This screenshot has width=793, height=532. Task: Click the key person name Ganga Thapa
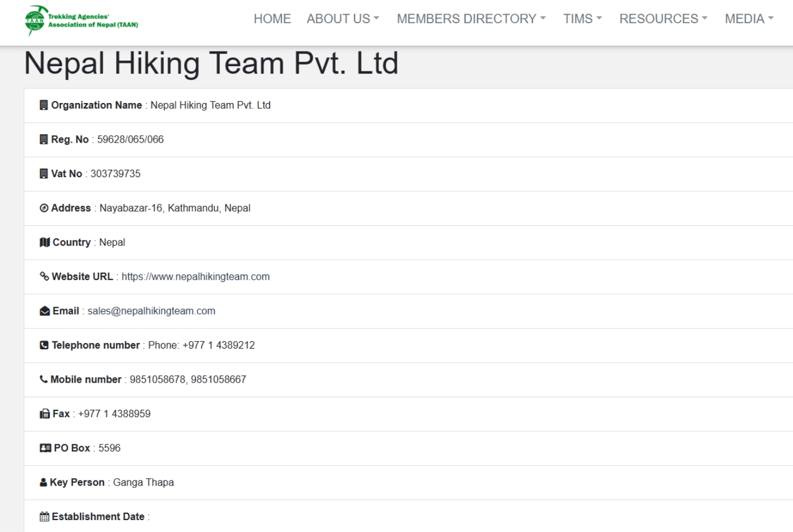[x=143, y=483]
